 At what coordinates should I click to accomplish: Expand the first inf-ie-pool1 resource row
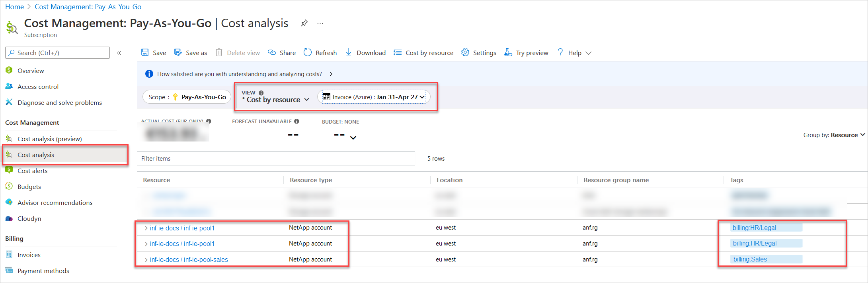pos(146,228)
